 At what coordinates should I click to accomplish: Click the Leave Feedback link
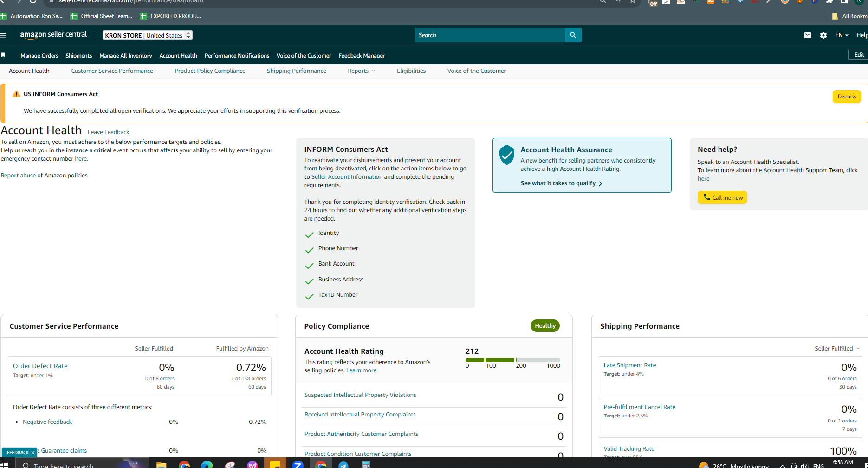pyautogui.click(x=109, y=132)
